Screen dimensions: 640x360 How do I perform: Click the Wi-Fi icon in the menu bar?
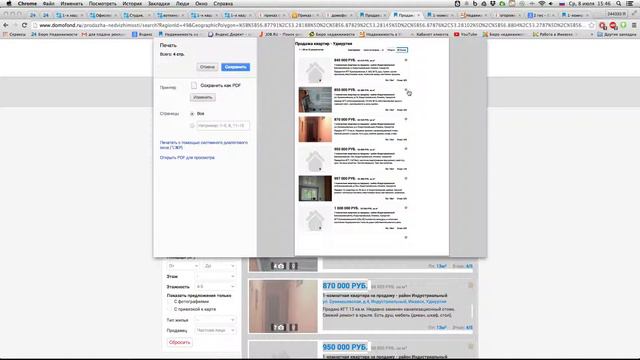coord(542,3)
